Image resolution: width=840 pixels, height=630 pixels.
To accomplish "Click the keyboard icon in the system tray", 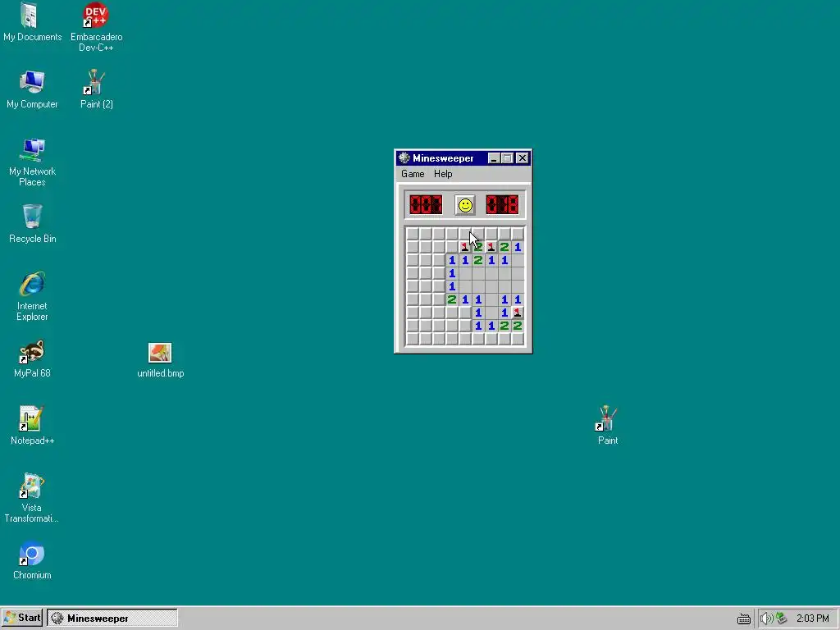I will (x=743, y=619).
